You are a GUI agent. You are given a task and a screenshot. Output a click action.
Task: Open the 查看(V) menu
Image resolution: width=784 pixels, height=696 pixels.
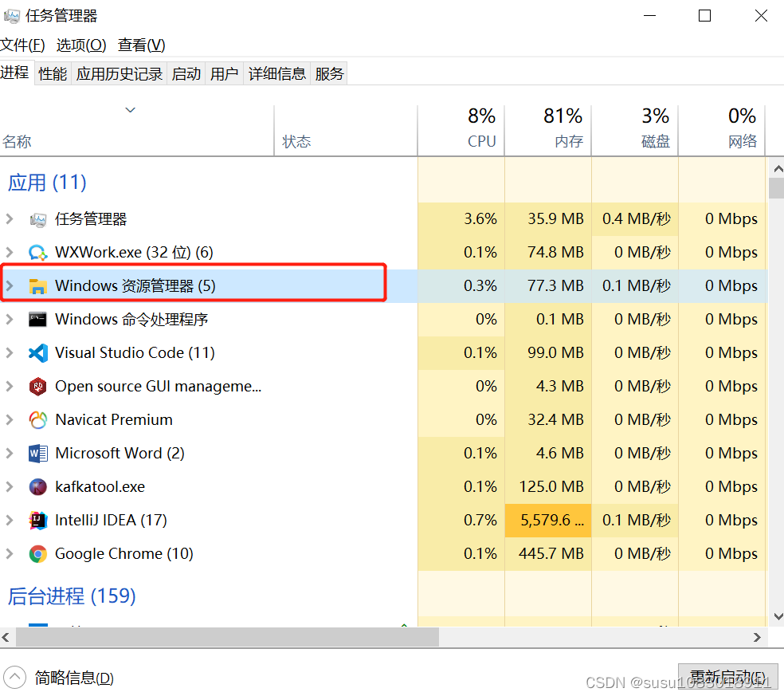click(142, 45)
